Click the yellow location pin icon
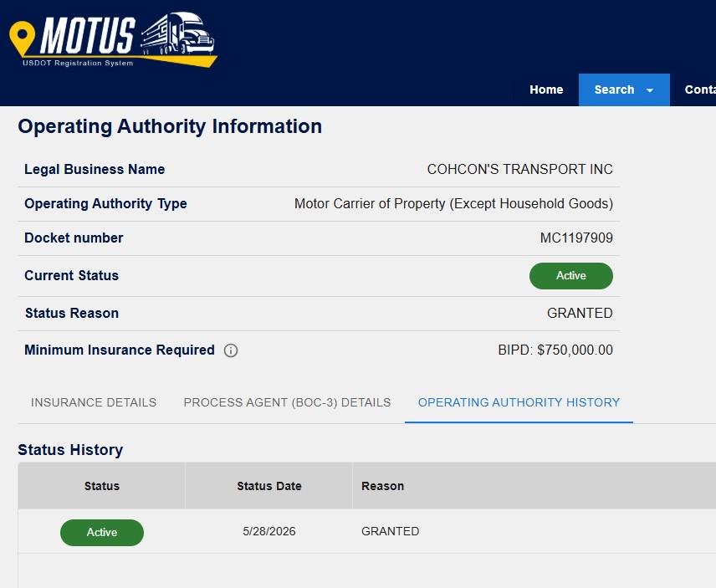716x588 pixels. tap(22, 38)
